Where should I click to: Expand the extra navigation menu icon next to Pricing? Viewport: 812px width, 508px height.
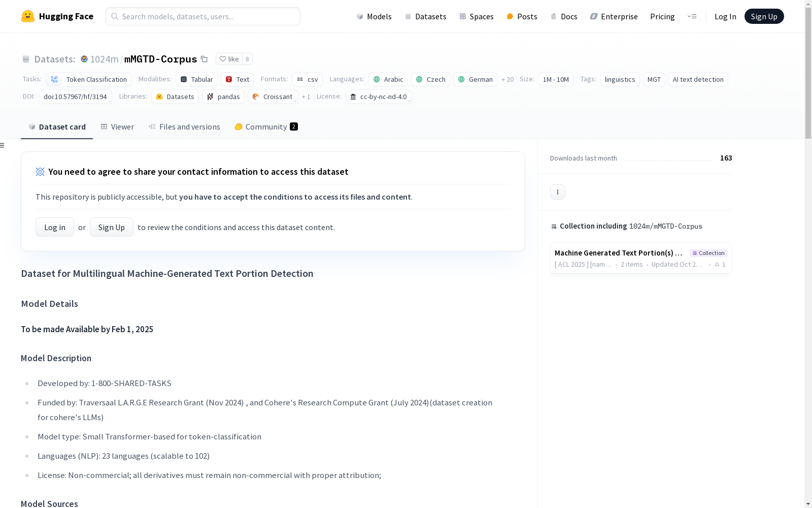[692, 16]
